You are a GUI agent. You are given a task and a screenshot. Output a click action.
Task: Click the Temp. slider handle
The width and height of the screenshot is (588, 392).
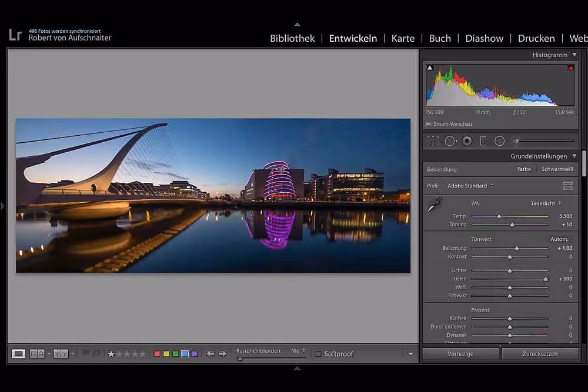499,216
